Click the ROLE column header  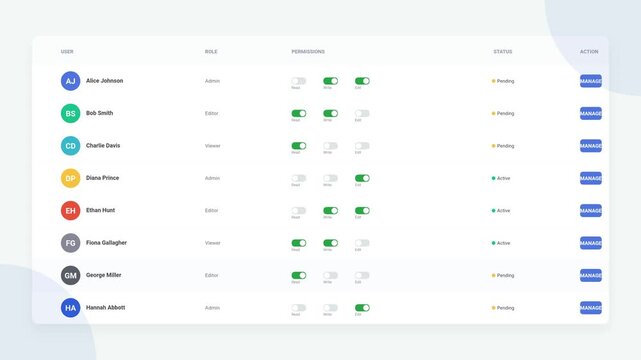pos(211,51)
